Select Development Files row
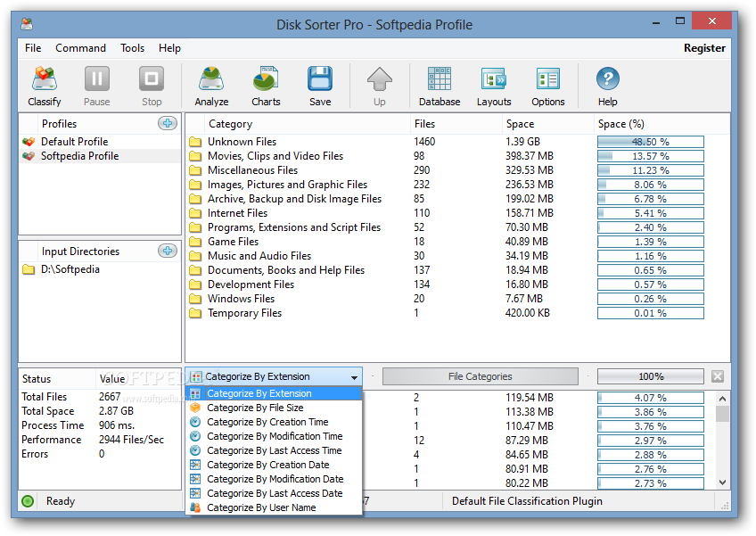 457,284
